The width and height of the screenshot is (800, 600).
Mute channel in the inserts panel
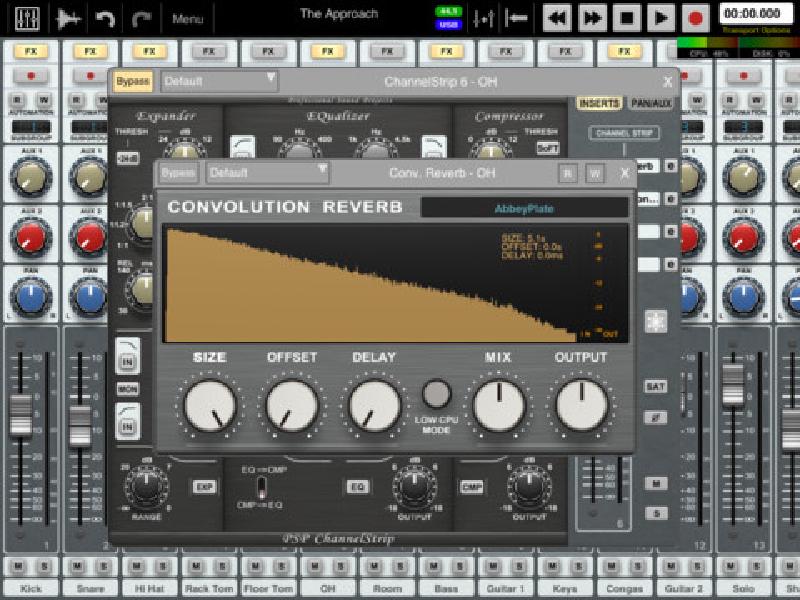656,483
